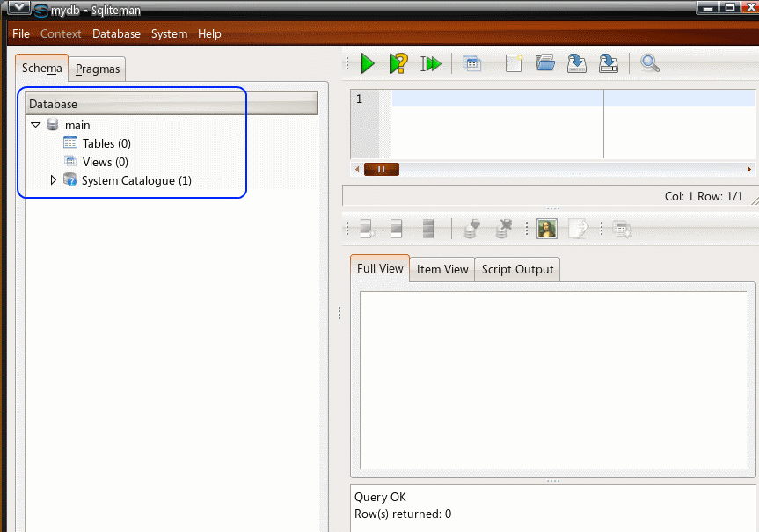This screenshot has width=759, height=532.
Task: Click the Query OK message text
Action: point(380,497)
